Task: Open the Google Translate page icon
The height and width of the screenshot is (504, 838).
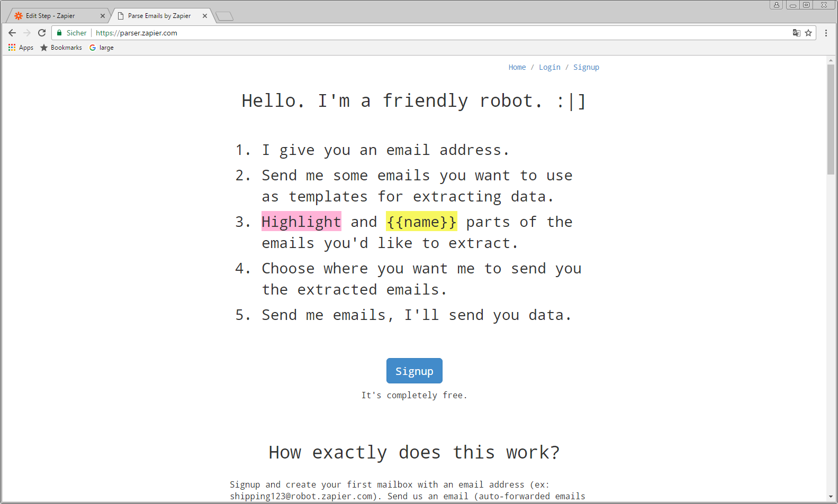Action: click(x=796, y=33)
